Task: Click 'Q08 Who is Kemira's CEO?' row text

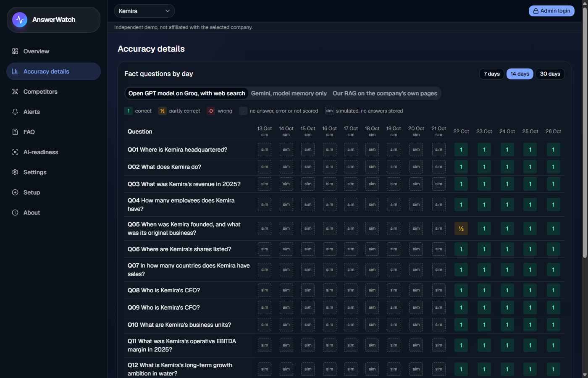Action: click(x=164, y=290)
